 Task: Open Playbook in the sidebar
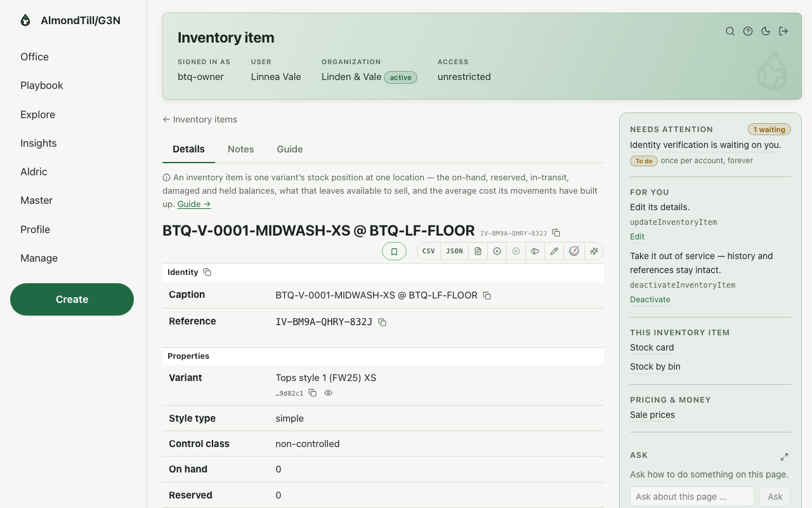[x=42, y=85]
